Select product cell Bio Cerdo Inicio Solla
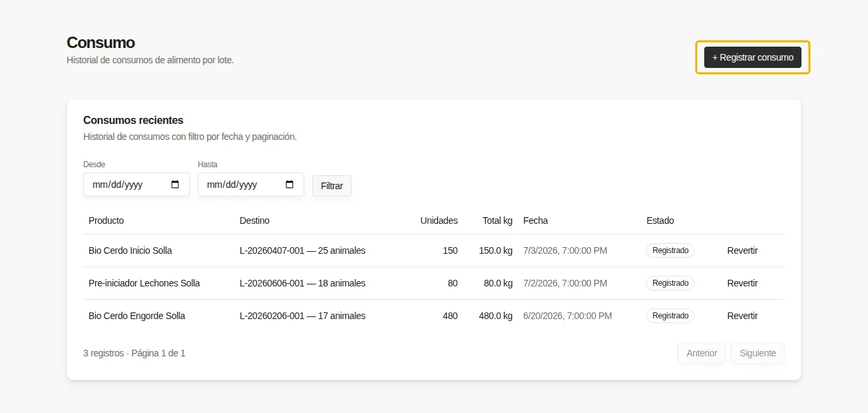 (130, 250)
